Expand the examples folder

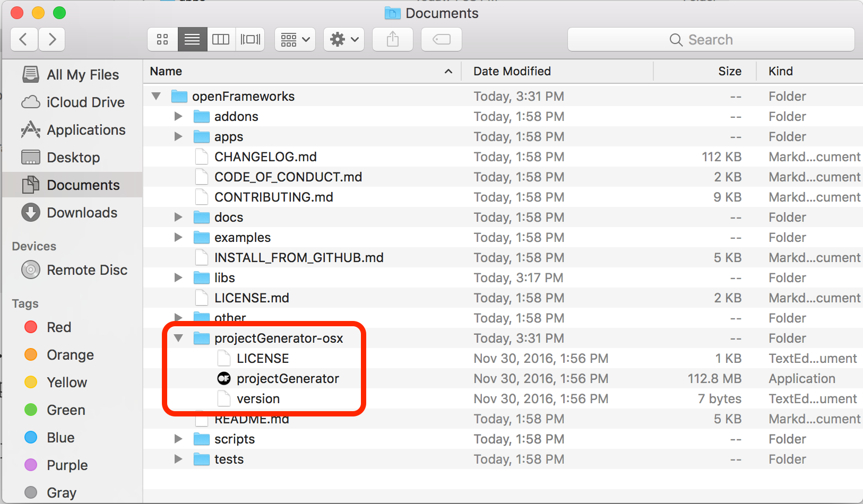coord(178,237)
